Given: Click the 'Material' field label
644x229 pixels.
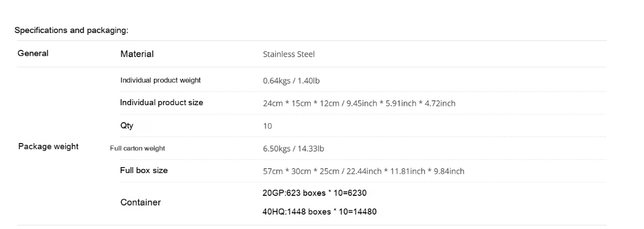Looking at the screenshot, I should pos(137,54).
